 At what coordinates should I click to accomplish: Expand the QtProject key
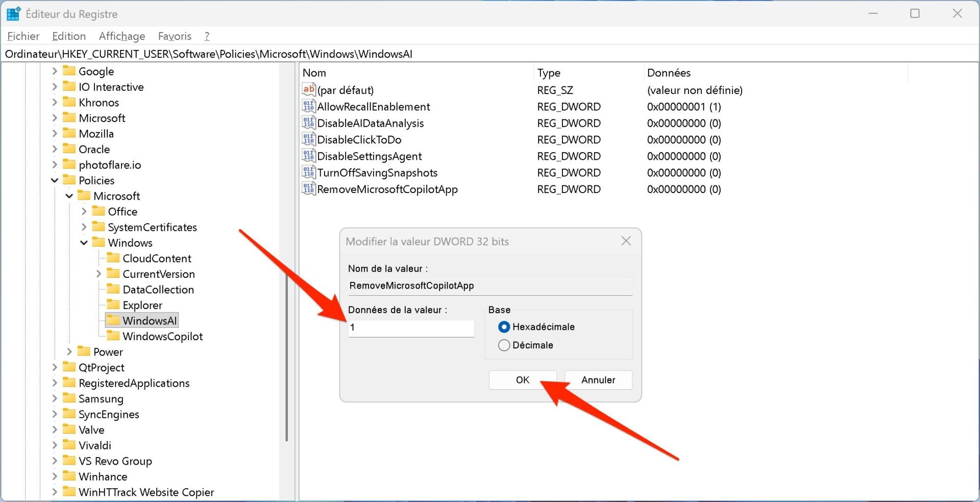coord(55,367)
